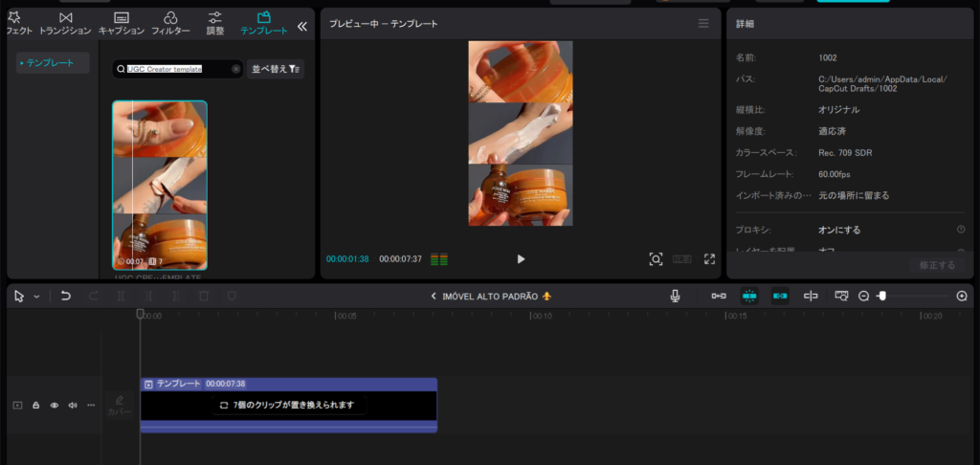Lock the main track

36,405
